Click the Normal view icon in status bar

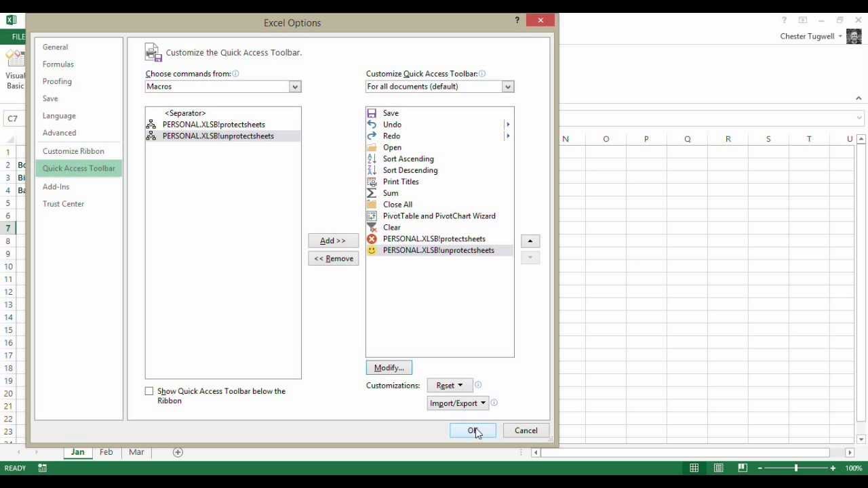tap(694, 468)
